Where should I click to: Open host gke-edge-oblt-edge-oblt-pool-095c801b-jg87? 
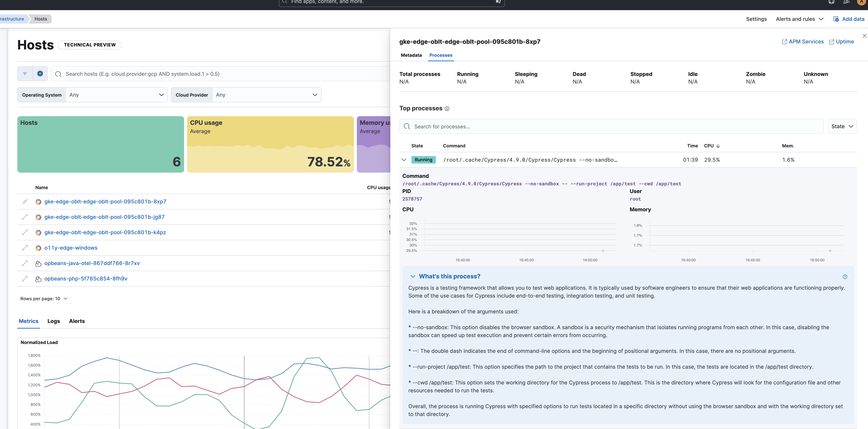tap(104, 217)
